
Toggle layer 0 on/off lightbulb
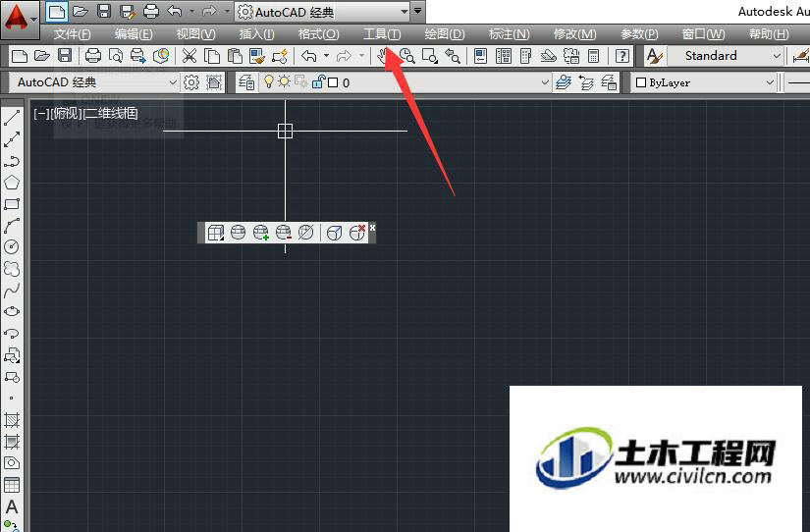(x=268, y=82)
